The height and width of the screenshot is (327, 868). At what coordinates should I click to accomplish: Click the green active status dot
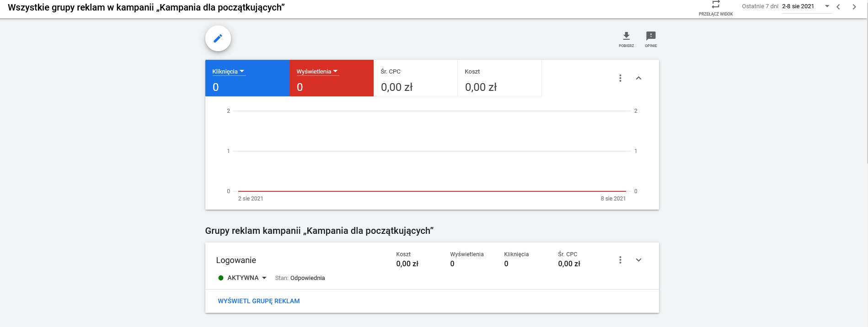pyautogui.click(x=221, y=278)
